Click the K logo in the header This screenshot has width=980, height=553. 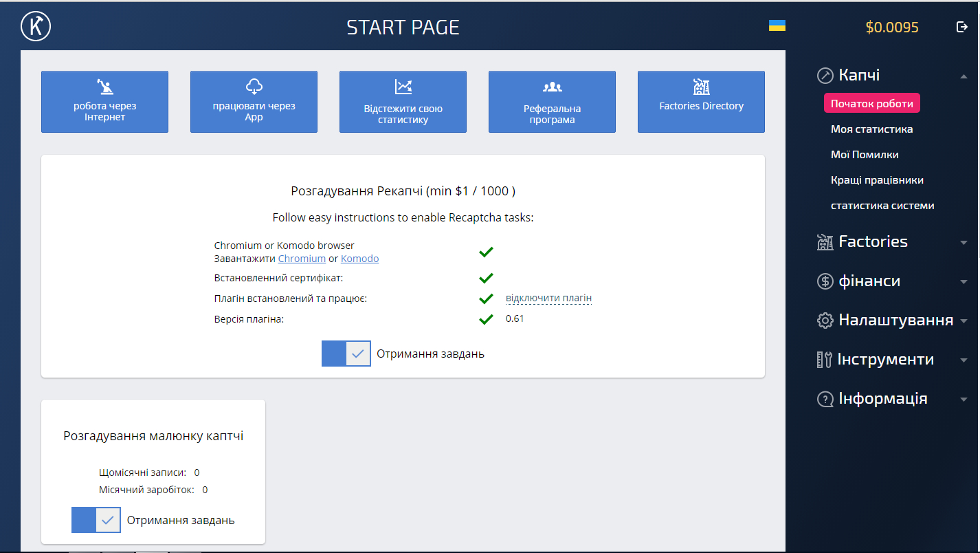click(x=36, y=26)
